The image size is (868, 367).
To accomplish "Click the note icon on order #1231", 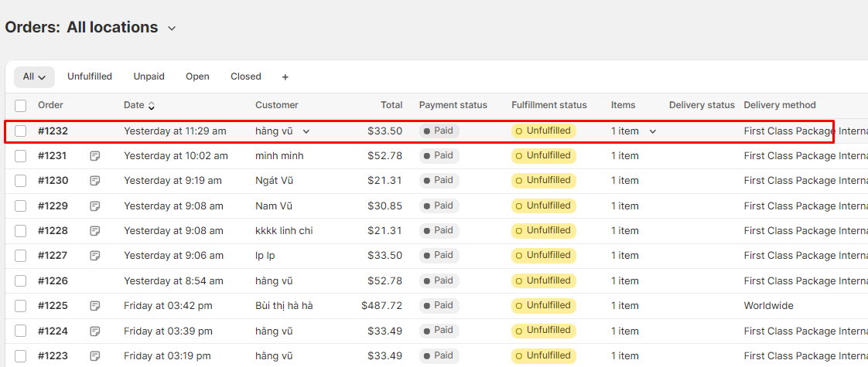I will click(95, 156).
